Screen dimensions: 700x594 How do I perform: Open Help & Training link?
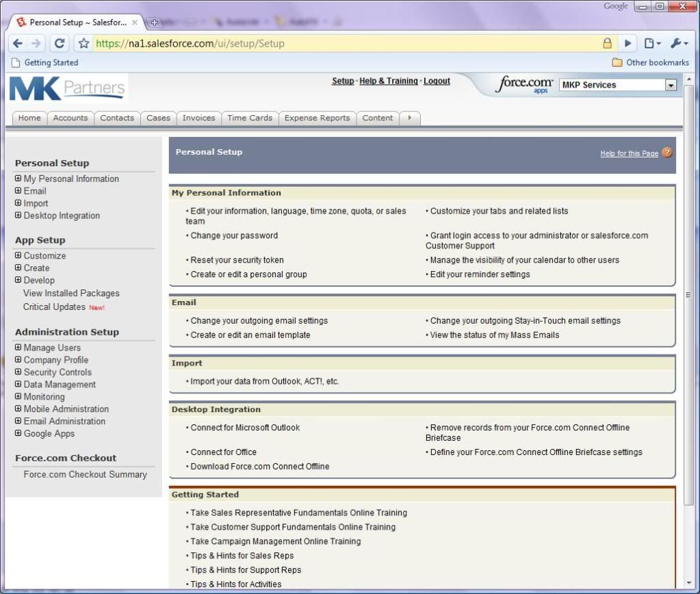click(x=389, y=81)
